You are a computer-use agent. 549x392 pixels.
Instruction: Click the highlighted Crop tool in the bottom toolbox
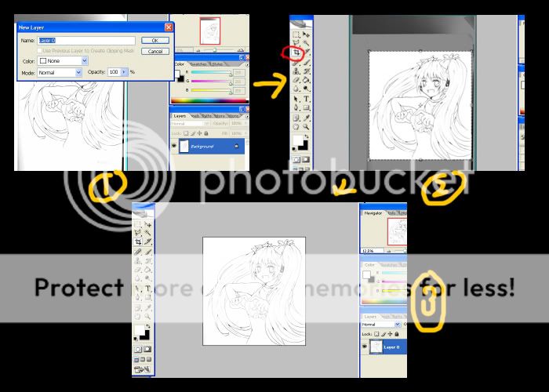pos(138,241)
